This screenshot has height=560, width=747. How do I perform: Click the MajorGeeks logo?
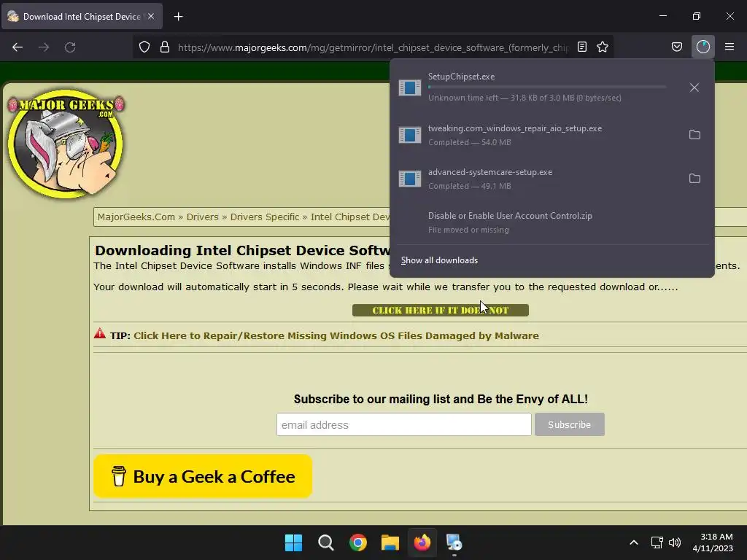[66, 144]
